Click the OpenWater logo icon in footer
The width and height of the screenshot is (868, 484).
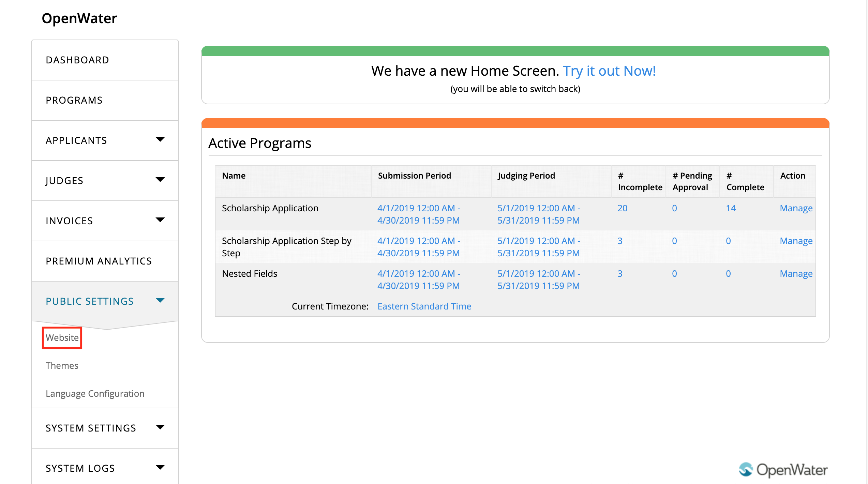coord(746,470)
